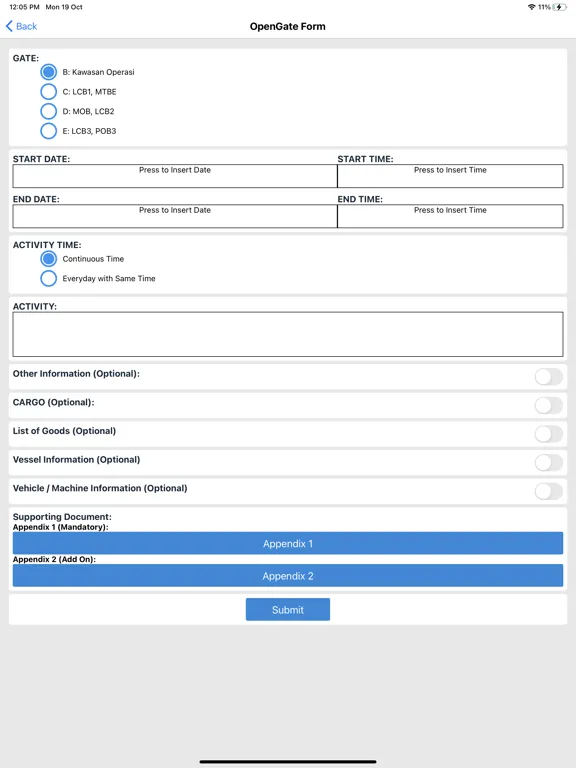The height and width of the screenshot is (768, 576).
Task: Choose Everyday with Same Time option
Action: tap(48, 278)
